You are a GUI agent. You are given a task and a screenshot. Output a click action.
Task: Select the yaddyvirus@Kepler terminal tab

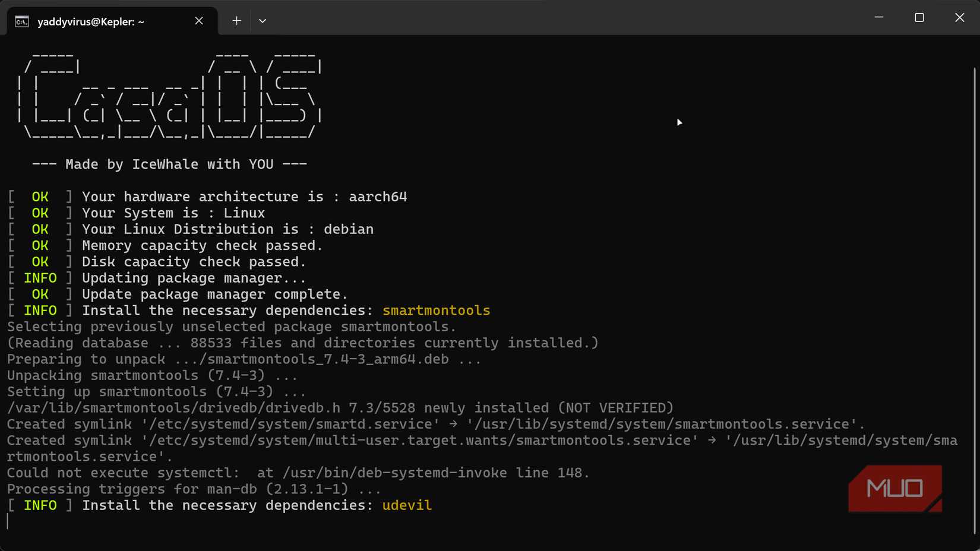(112, 21)
